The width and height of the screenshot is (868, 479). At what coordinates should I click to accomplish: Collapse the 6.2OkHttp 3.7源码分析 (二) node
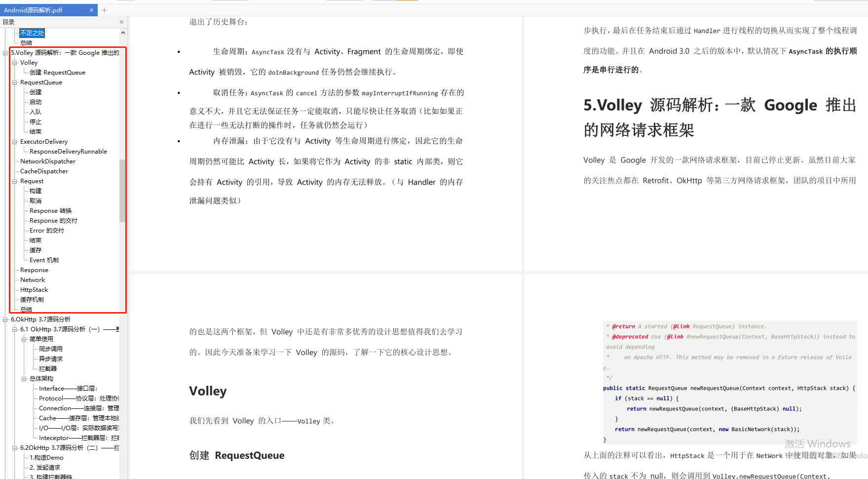(15, 448)
